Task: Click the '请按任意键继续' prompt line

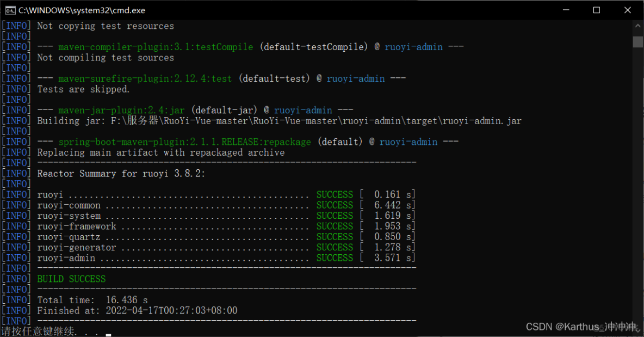Action: [50, 331]
